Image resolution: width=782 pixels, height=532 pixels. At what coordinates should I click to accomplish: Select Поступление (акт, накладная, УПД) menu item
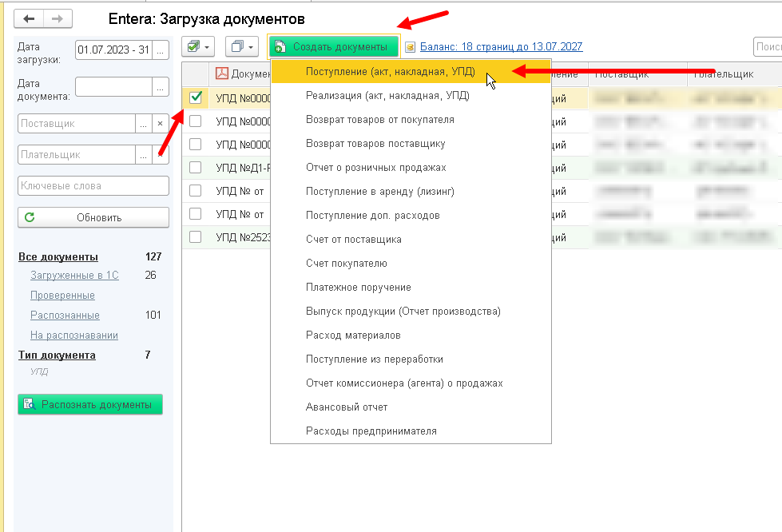click(x=411, y=72)
